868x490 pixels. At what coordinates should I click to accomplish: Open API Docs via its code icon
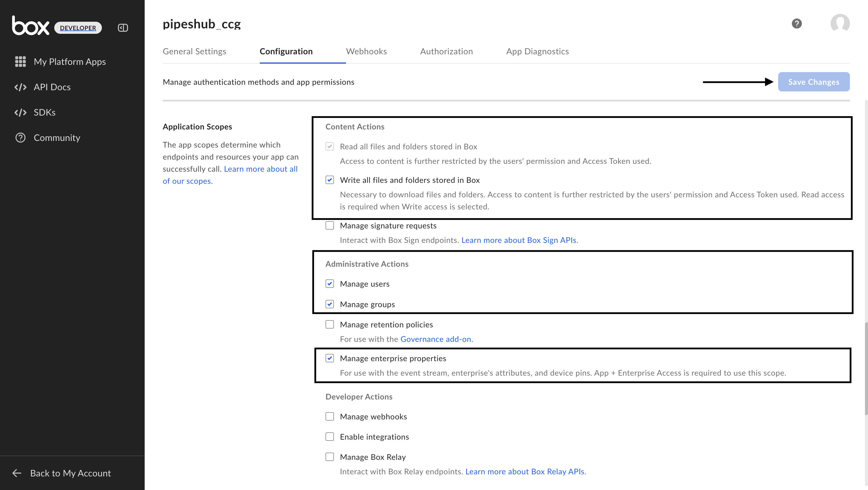coord(20,87)
